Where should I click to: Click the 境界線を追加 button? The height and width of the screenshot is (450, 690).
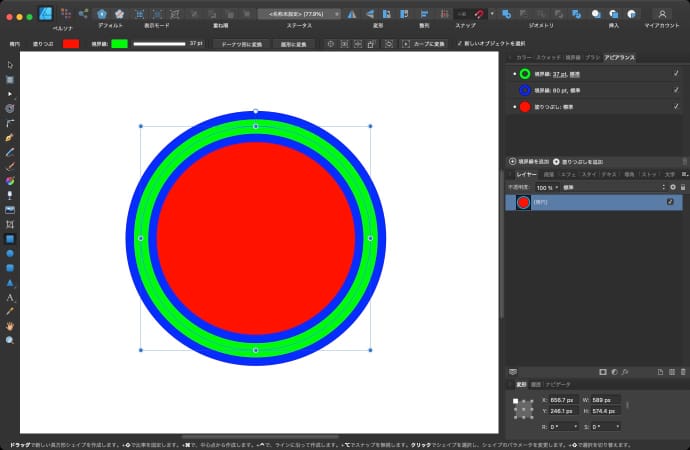click(x=527, y=161)
